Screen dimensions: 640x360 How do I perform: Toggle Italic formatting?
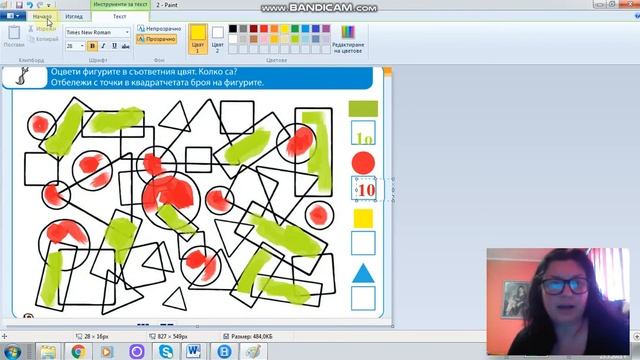point(103,46)
